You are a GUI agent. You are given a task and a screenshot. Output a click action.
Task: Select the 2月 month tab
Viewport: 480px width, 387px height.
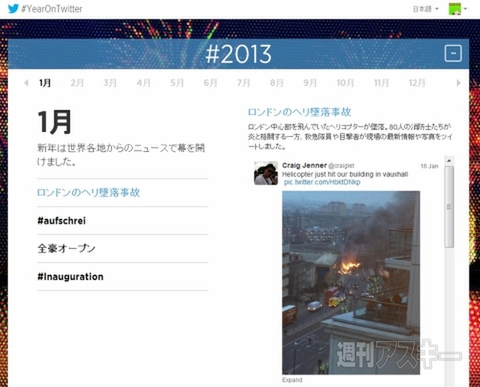click(x=77, y=83)
